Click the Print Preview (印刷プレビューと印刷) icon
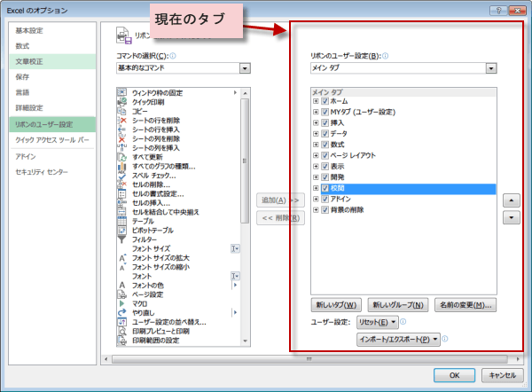 tap(121, 331)
